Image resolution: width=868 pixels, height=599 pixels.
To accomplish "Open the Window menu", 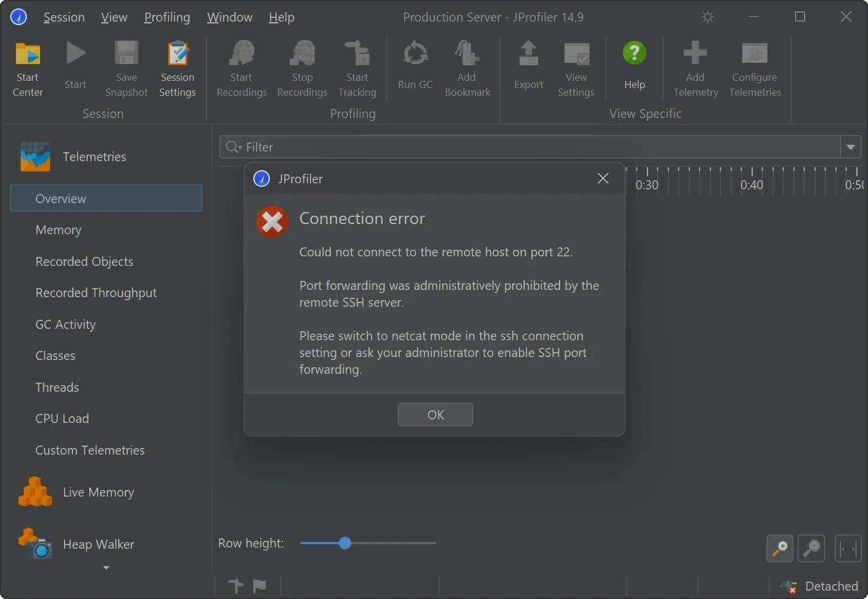I will (230, 17).
